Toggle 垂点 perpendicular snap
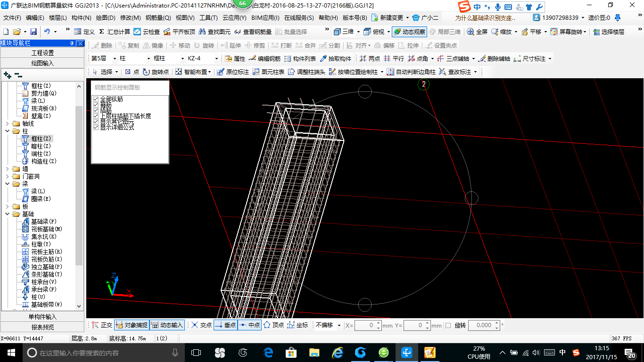 pyautogui.click(x=225, y=325)
